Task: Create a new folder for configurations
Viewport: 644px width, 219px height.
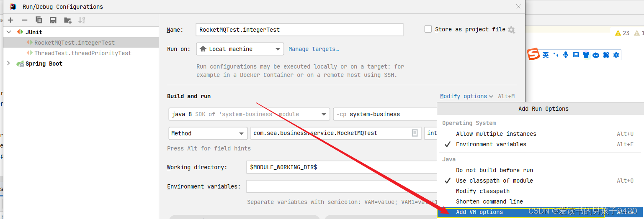Action: click(67, 20)
